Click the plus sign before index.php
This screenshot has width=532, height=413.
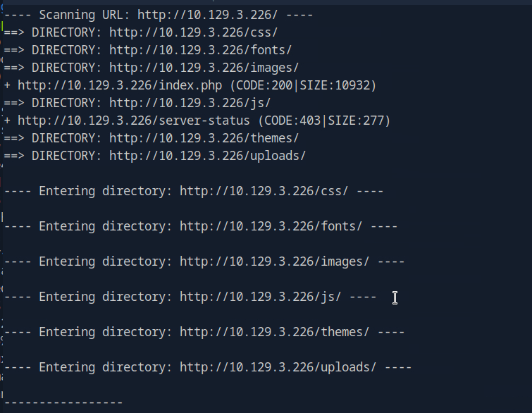click(7, 85)
